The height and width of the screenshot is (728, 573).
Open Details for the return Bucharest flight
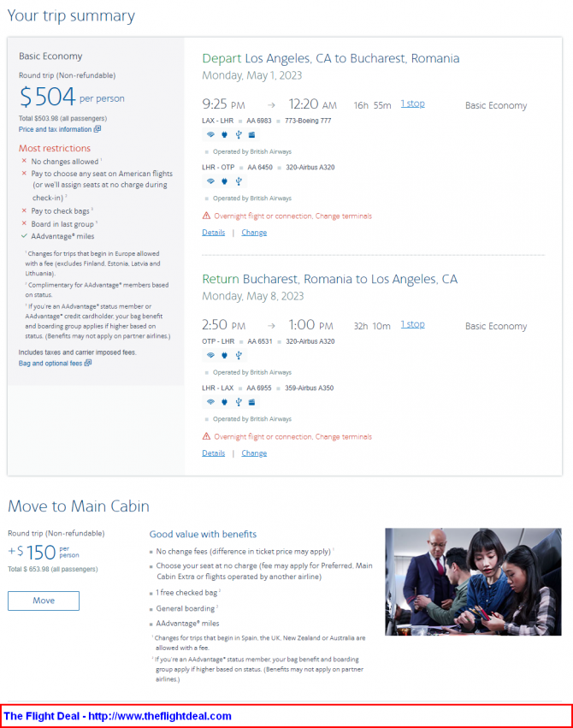[214, 453]
